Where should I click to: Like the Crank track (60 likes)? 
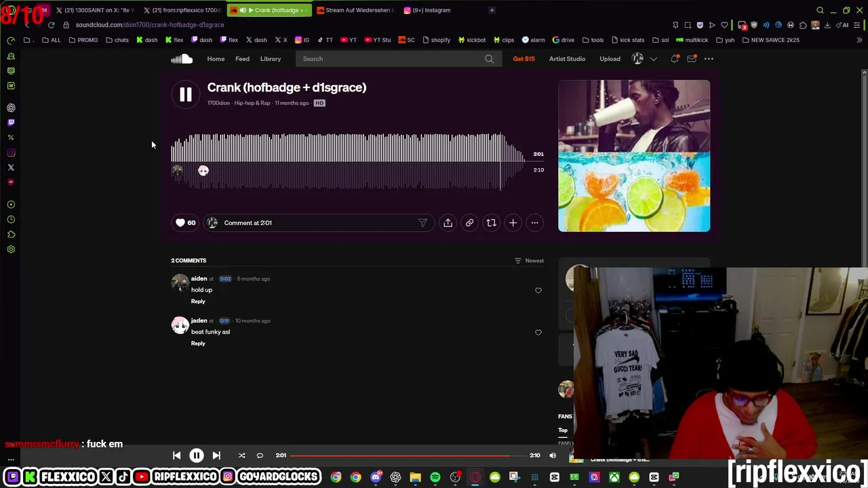click(185, 222)
